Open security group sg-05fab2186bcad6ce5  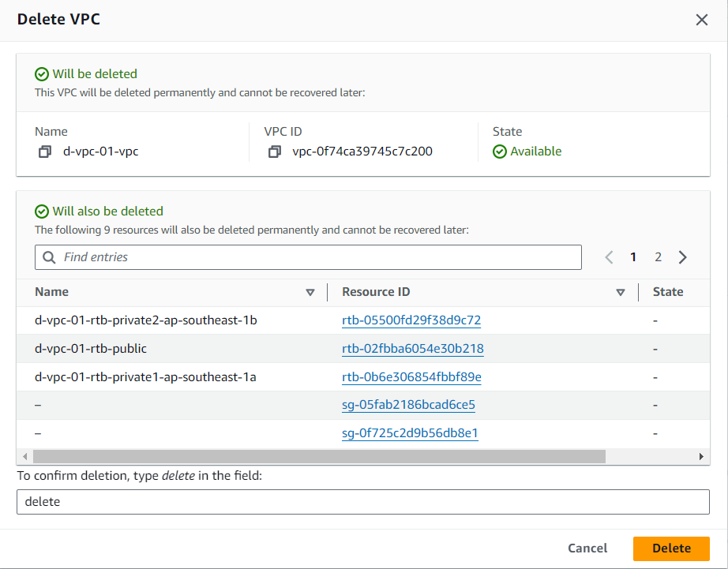(409, 405)
